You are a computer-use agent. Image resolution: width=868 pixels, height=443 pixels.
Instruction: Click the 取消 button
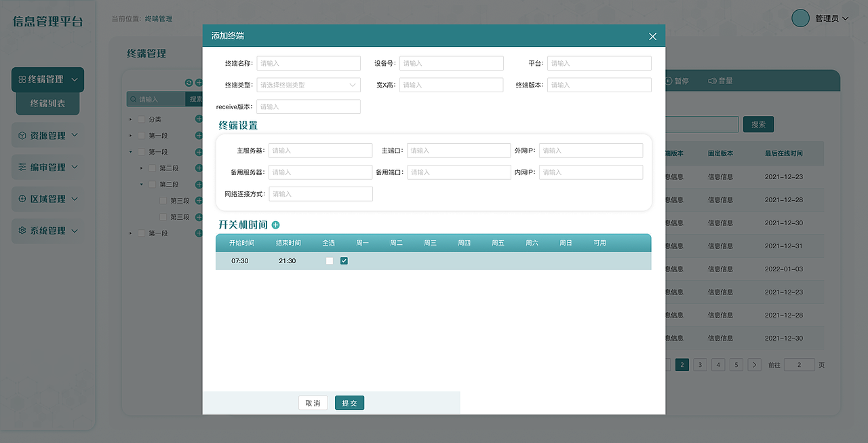[313, 403]
